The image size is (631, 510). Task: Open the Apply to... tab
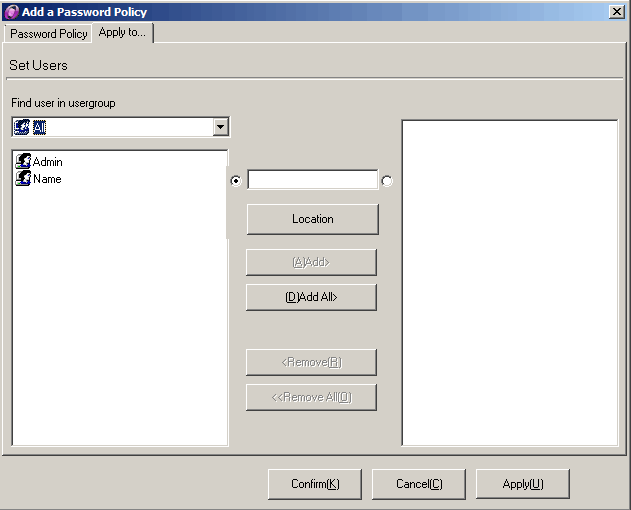[122, 33]
